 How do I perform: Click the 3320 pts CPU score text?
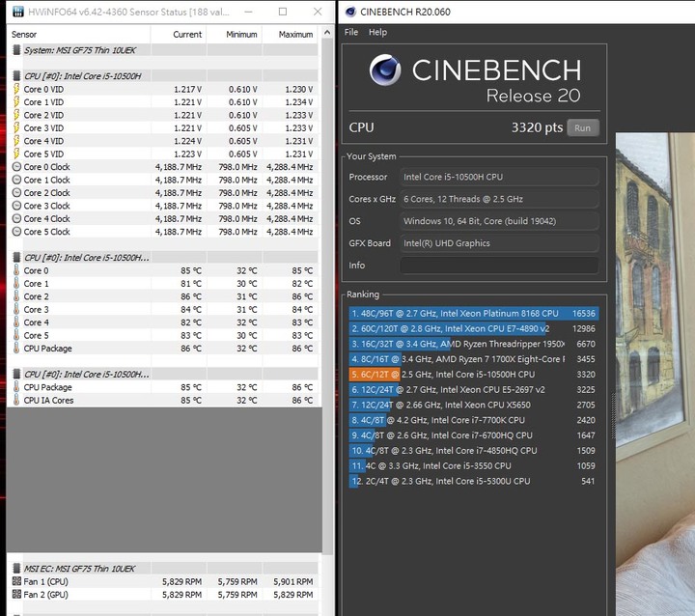(x=537, y=127)
